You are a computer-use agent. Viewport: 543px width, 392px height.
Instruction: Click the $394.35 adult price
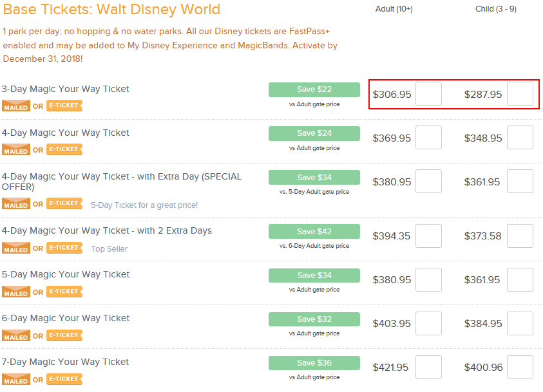pos(392,236)
